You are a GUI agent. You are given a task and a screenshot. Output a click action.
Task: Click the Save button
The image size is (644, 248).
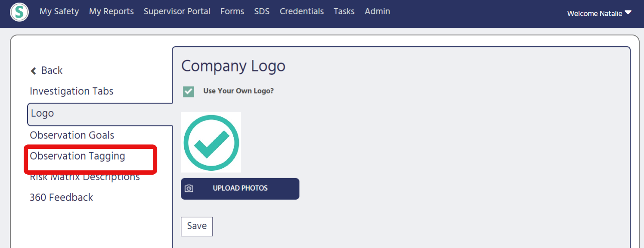(x=197, y=226)
